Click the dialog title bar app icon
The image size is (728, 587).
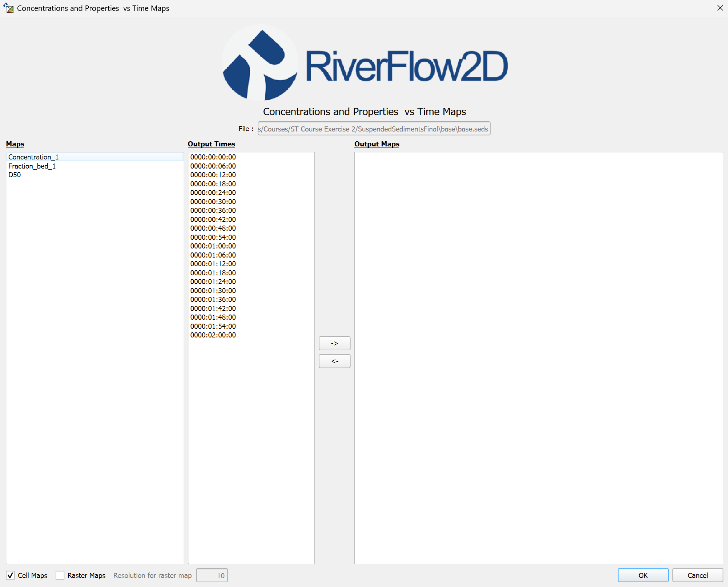click(8, 8)
